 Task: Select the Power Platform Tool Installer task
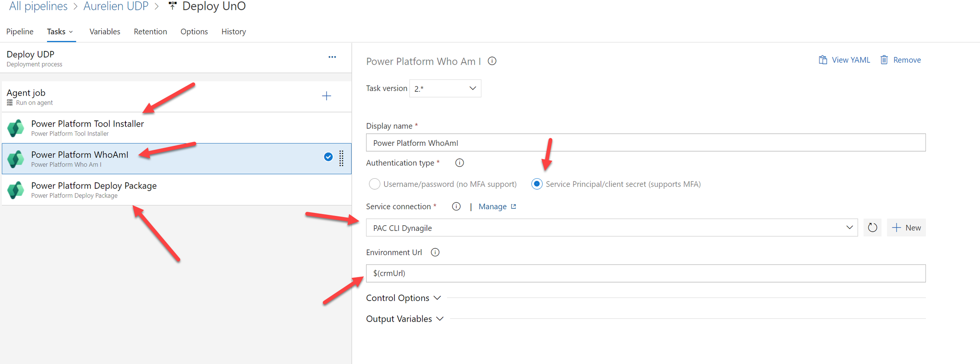coord(176,128)
